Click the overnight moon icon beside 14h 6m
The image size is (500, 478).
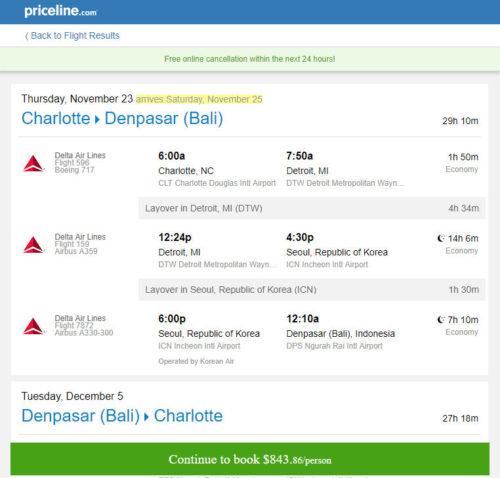[x=441, y=238]
